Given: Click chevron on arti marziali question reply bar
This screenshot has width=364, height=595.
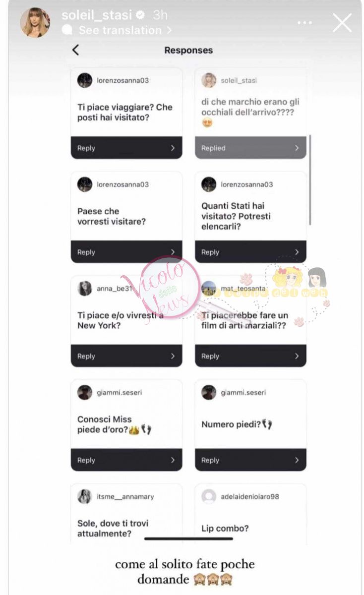Looking at the screenshot, I should (x=297, y=356).
